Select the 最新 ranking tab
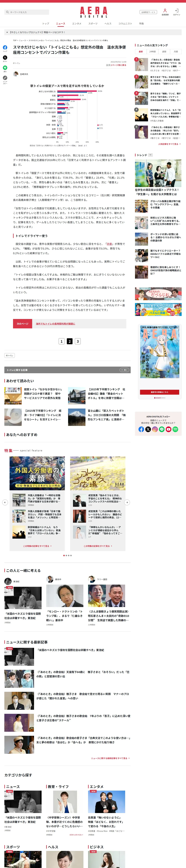The image size is (186, 868). point(141,52)
